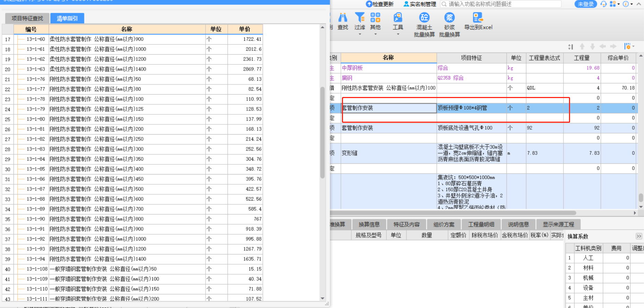The height and width of the screenshot is (308, 644).
Task: Select row 13-1-76 刚性防水套管制作 50
Action: coord(132,79)
